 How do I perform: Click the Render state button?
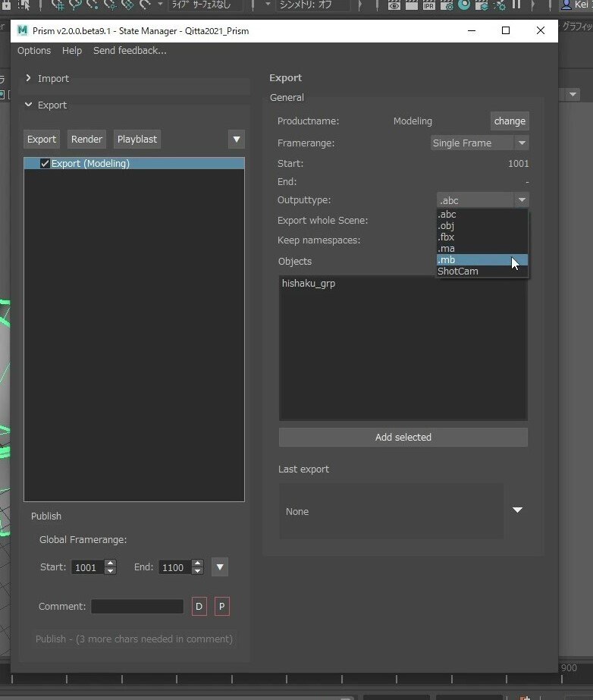tap(86, 140)
